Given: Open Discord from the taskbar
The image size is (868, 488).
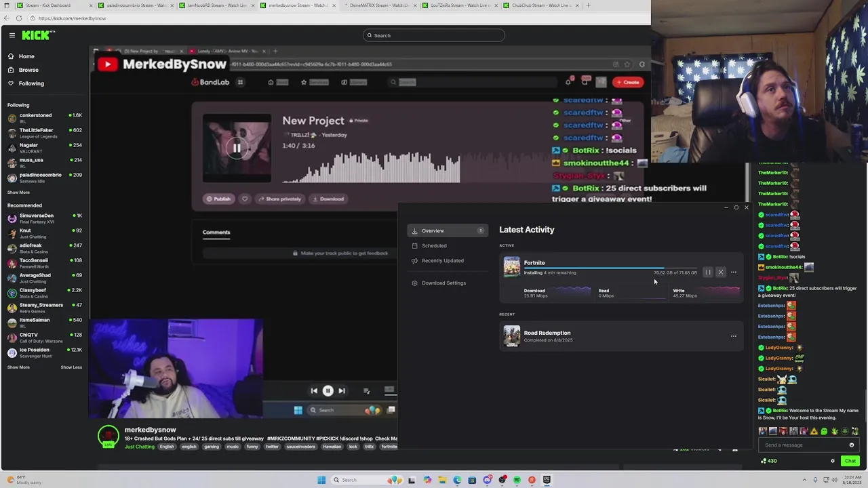Looking at the screenshot, I should pyautogui.click(x=487, y=480).
